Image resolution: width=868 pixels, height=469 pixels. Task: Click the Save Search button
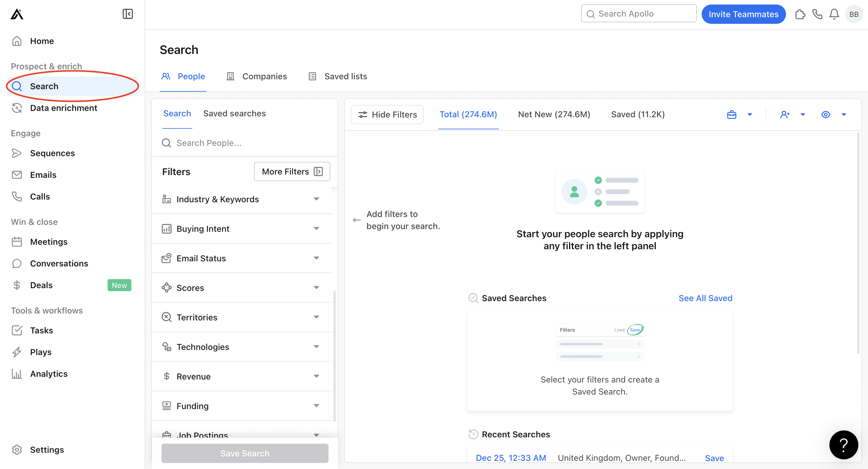tap(245, 453)
